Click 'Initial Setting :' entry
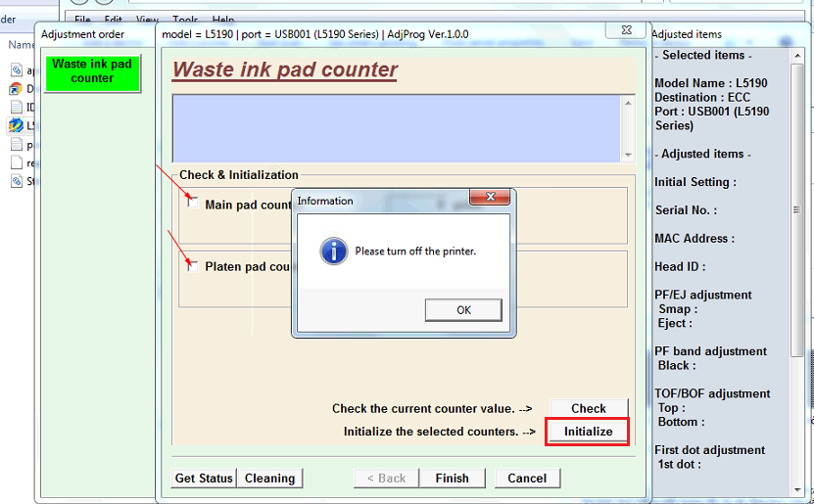The height and width of the screenshot is (504, 814). 695,182
